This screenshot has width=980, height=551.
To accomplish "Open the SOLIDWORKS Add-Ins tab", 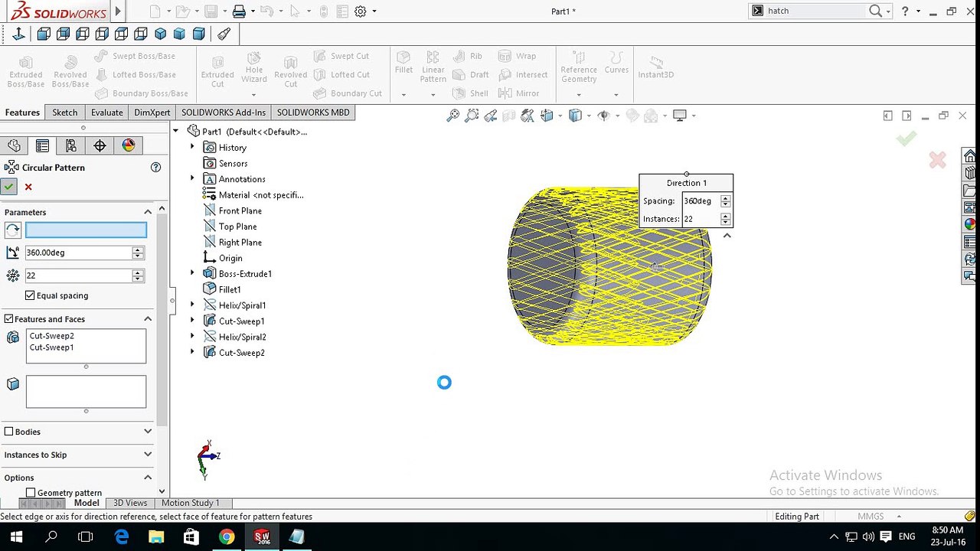I will coord(224,112).
